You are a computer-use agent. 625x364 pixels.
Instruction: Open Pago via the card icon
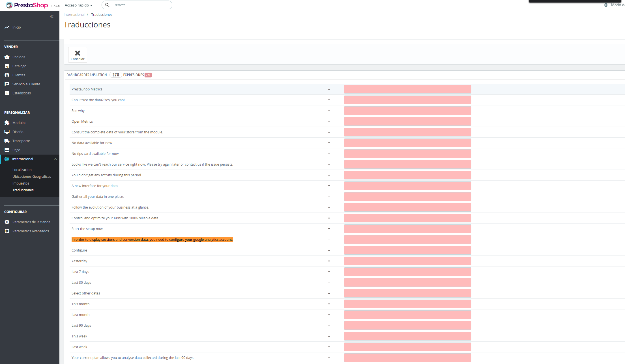[7, 150]
